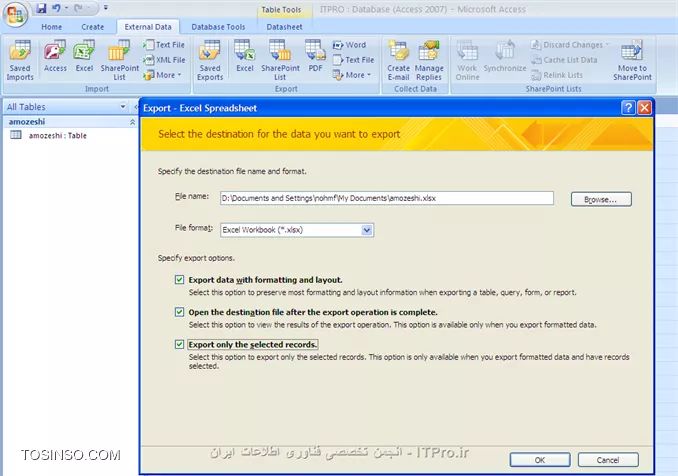Switch to Home tab
This screenshot has height=476, width=678.
click(51, 27)
